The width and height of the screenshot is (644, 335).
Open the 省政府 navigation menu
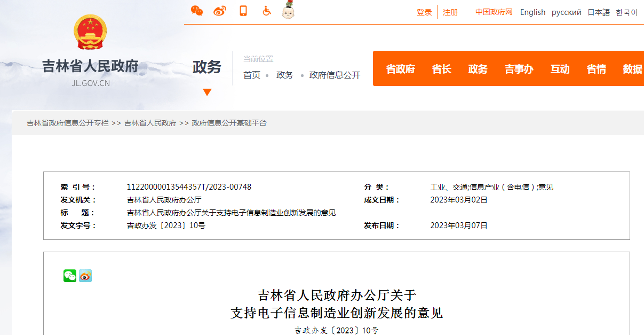(x=400, y=69)
